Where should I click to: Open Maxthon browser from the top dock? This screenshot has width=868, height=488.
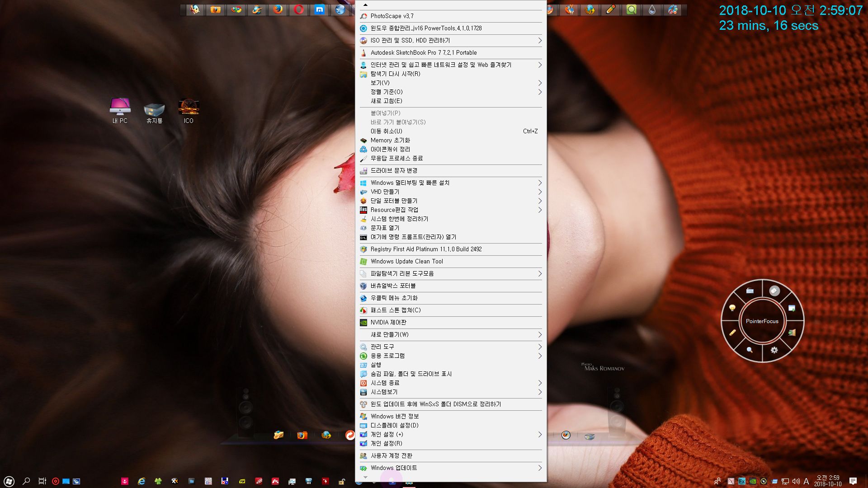[320, 9]
